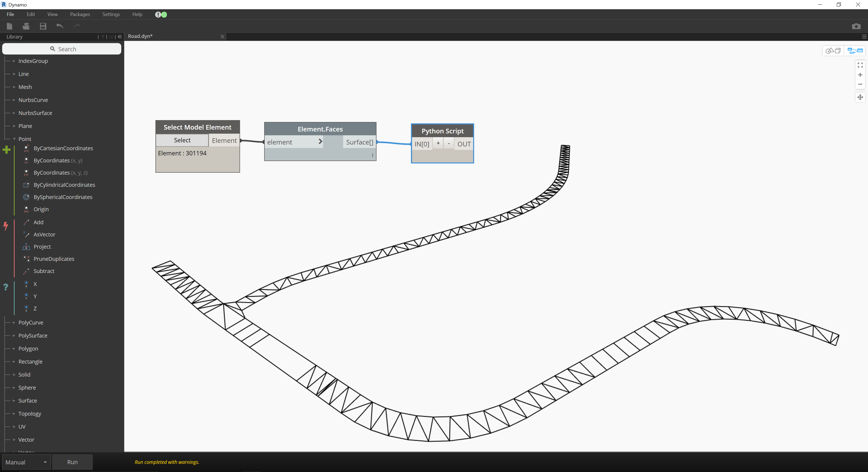Click the Save workspace toolbar icon
The height and width of the screenshot is (472, 868).
point(43,26)
